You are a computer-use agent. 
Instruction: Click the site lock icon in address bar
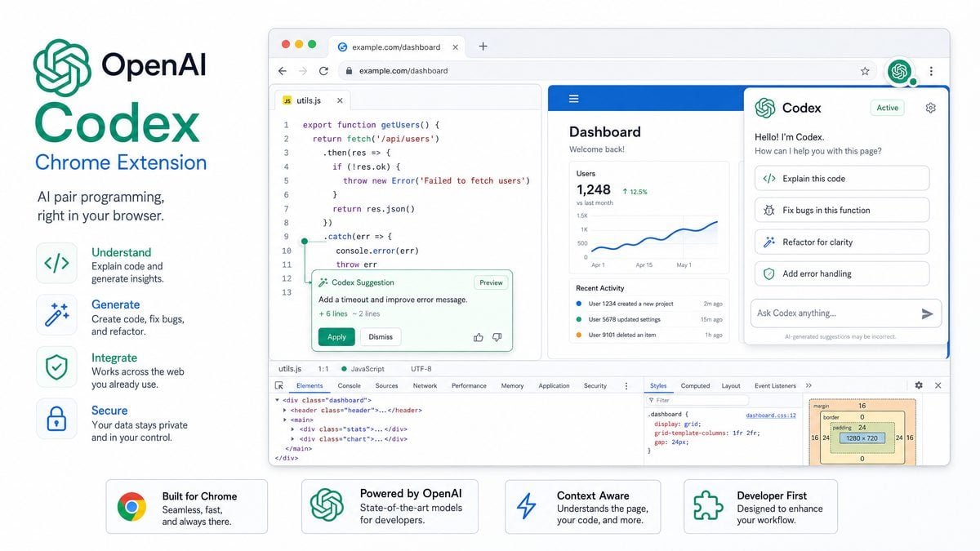347,71
